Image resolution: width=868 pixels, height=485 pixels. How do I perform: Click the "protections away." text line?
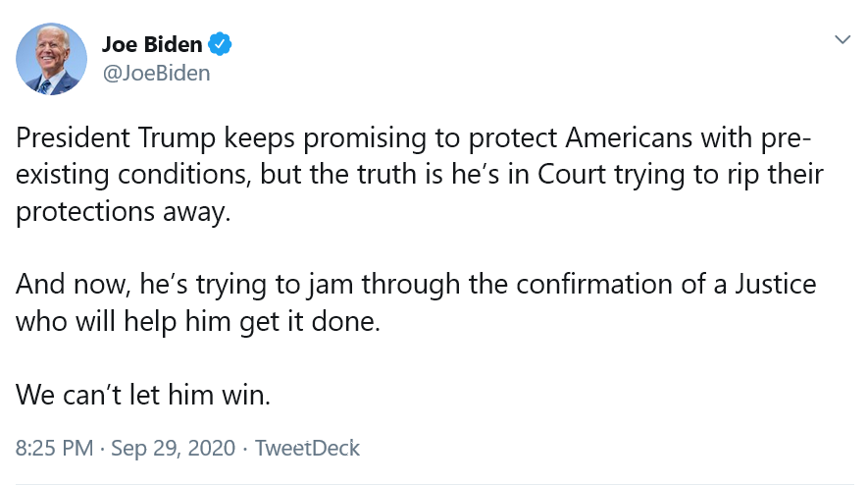click(124, 213)
